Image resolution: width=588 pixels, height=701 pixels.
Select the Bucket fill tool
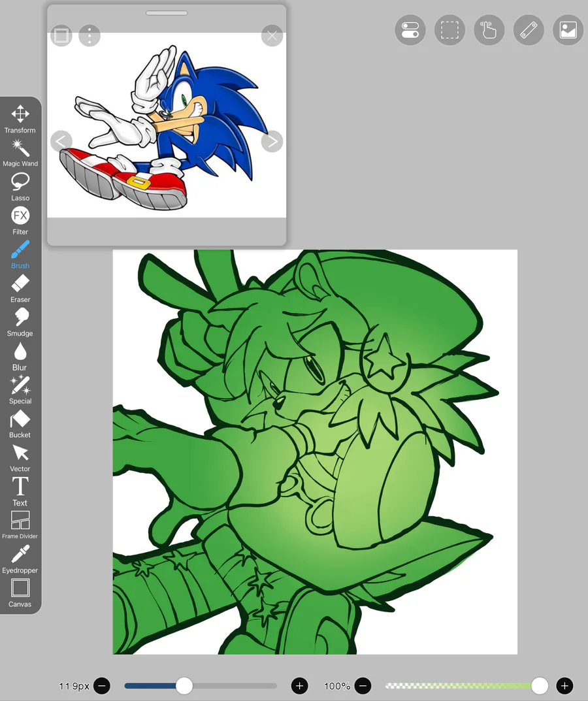(20, 424)
